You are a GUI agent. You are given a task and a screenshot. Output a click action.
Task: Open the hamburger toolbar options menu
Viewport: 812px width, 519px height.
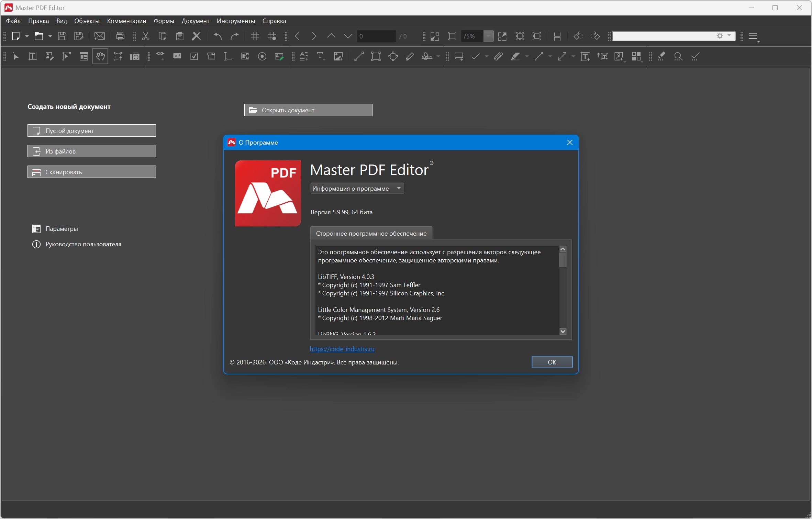tap(754, 36)
